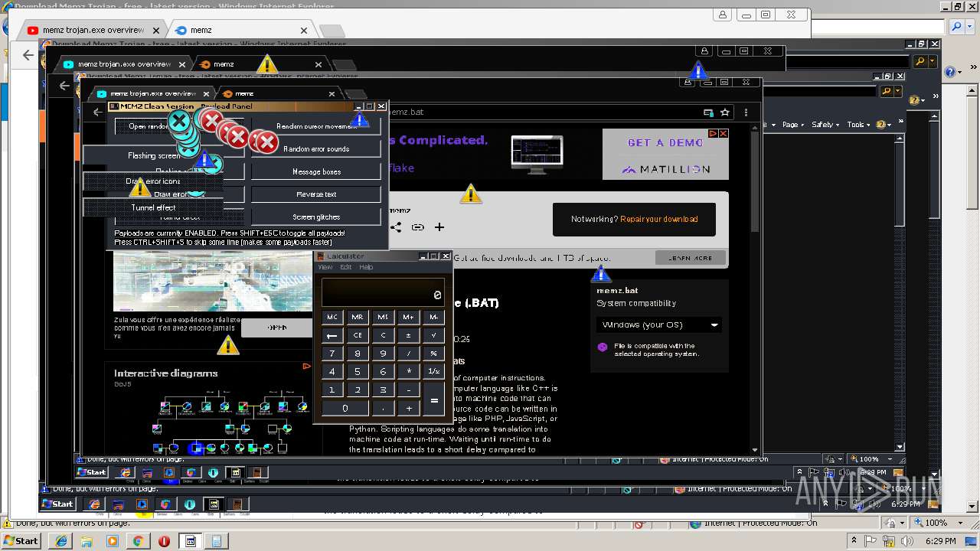
Task: Click the M+ memory add key
Action: pyautogui.click(x=408, y=317)
